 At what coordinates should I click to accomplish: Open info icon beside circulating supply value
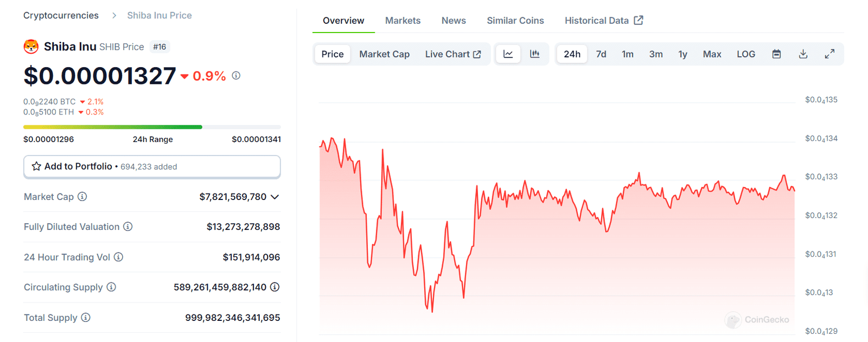click(275, 287)
